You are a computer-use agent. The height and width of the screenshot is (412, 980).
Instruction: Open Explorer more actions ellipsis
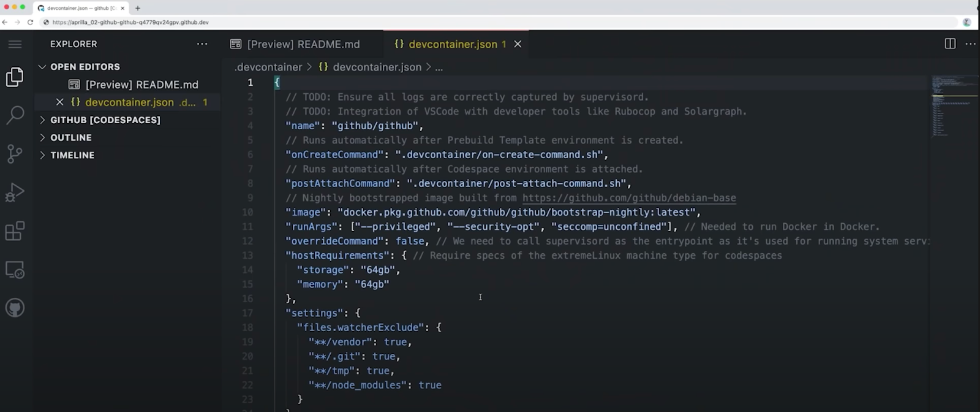point(202,44)
